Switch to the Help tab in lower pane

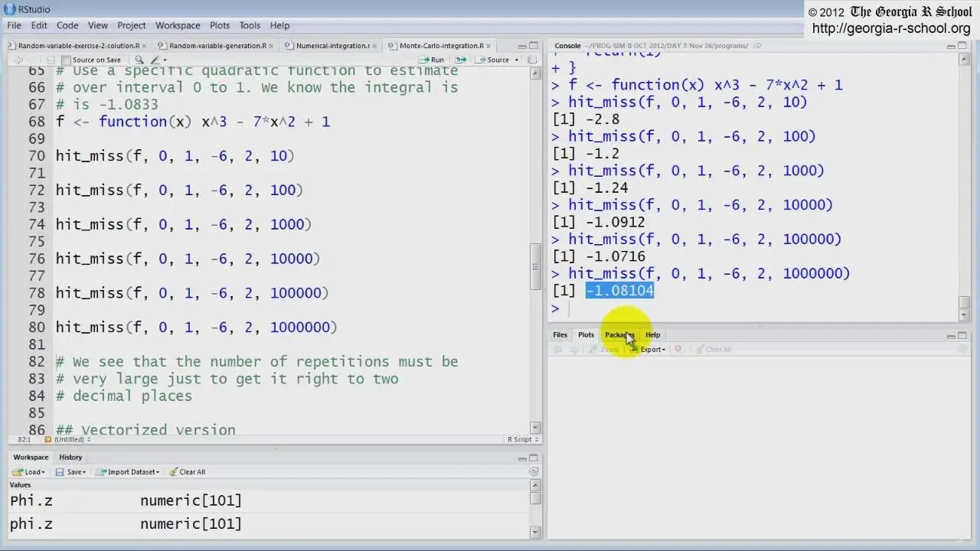652,334
